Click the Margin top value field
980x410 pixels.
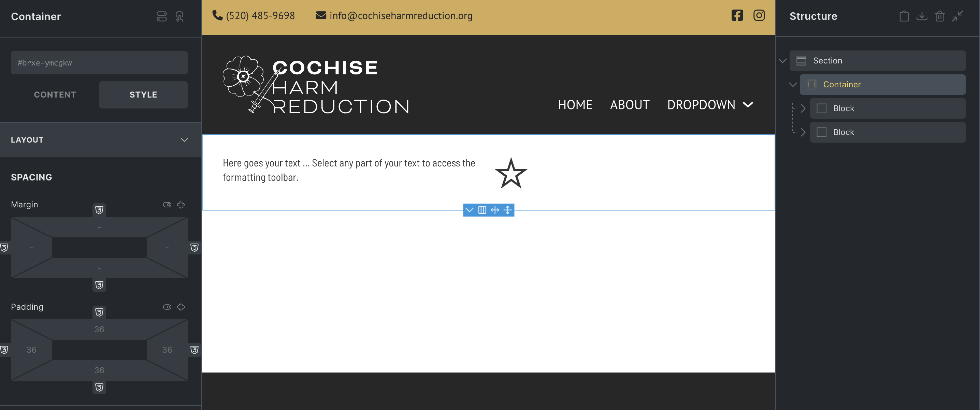[x=99, y=227]
